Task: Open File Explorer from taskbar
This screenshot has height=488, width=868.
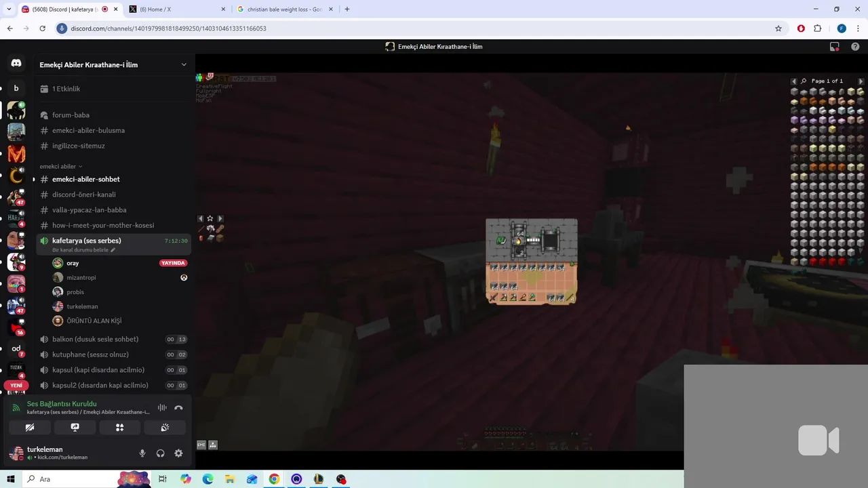Action: click(x=230, y=479)
